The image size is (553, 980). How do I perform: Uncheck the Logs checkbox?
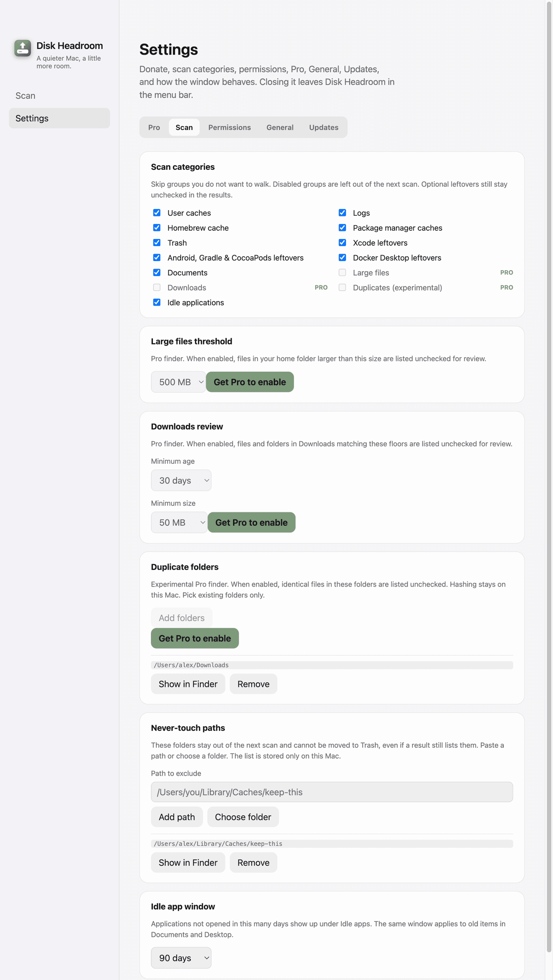click(342, 213)
